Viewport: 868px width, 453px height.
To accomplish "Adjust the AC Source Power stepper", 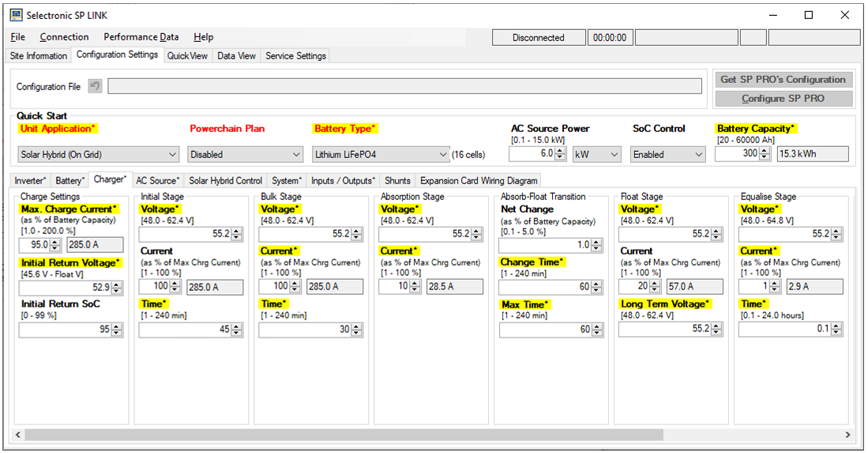I will (560, 154).
